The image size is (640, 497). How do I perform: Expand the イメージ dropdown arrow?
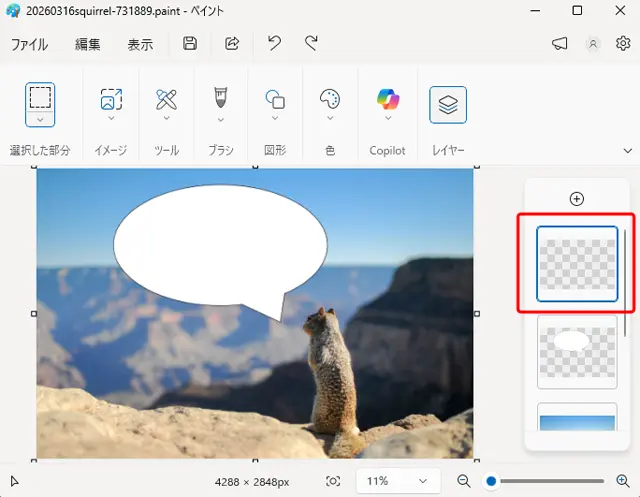coord(111,118)
